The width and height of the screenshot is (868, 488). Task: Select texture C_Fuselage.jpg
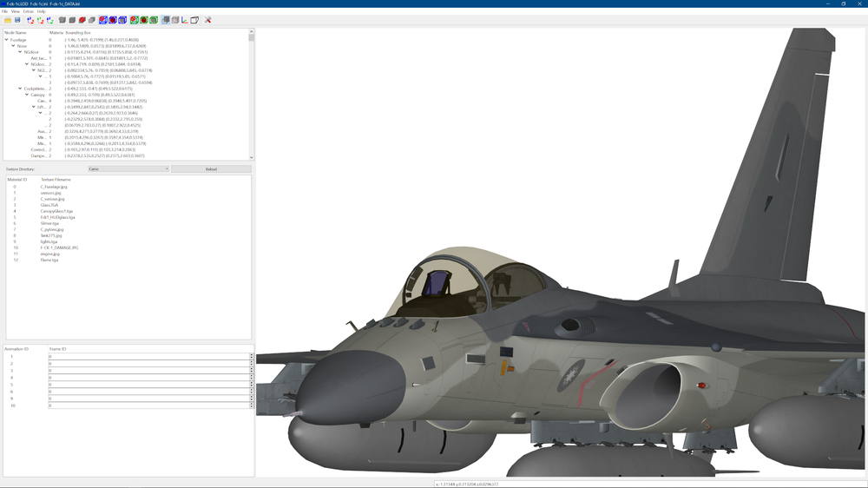click(54, 187)
